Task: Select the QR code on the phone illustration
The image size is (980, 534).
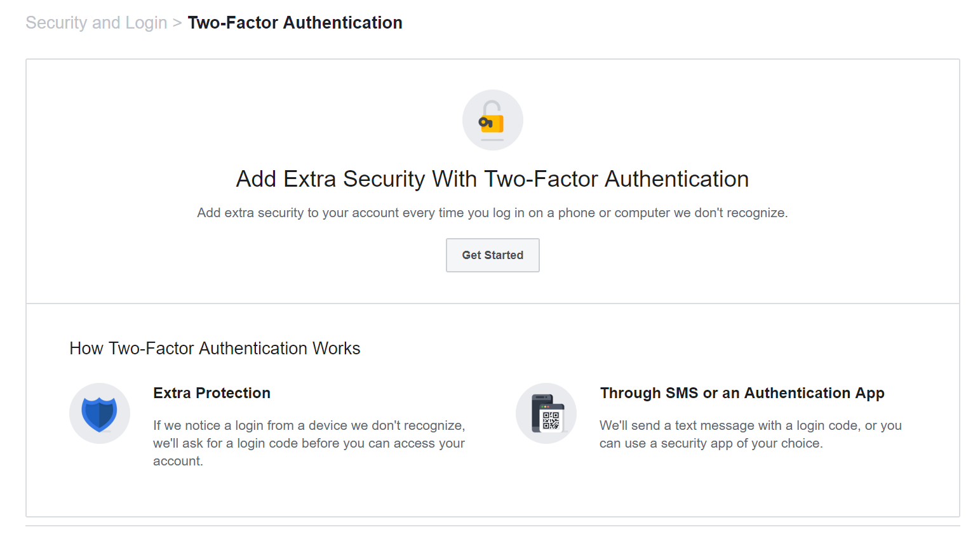Action: pyautogui.click(x=550, y=419)
